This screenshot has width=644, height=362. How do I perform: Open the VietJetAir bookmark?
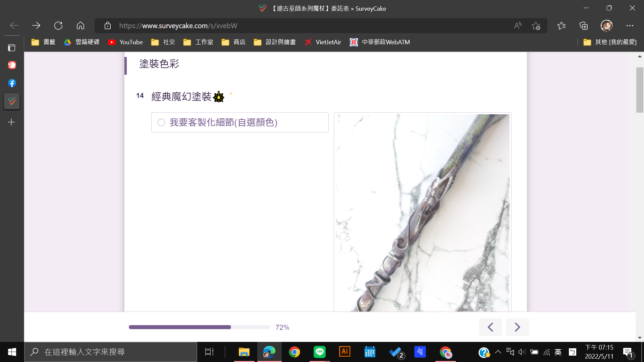[x=323, y=42]
